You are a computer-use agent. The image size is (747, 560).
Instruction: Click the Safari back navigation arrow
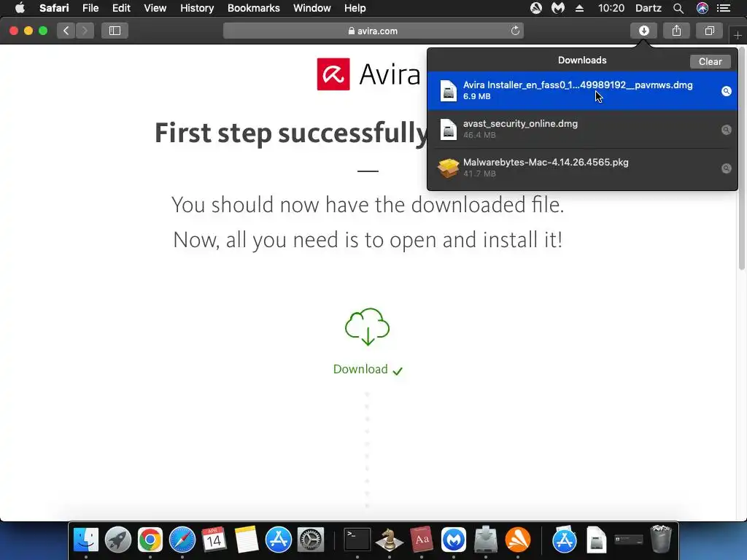pos(66,31)
